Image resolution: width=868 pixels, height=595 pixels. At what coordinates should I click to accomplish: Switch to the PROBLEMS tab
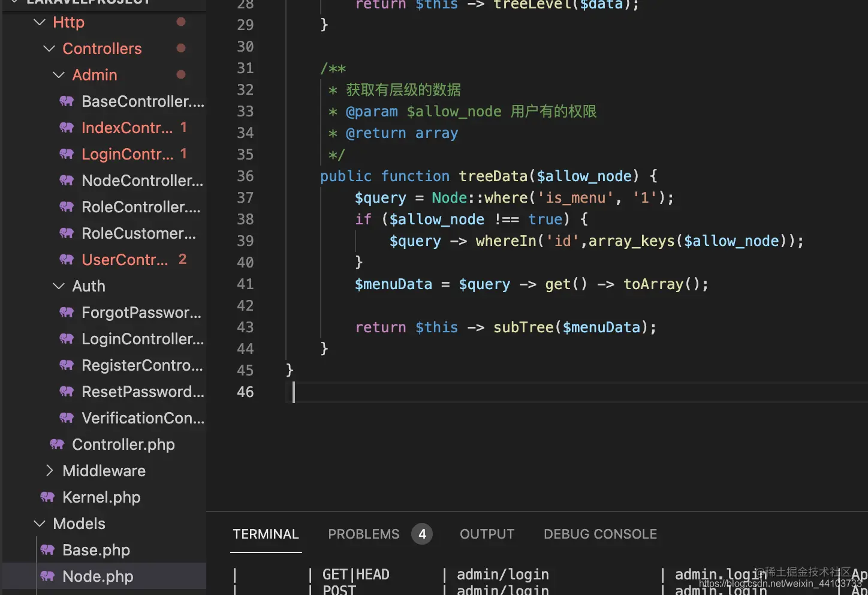click(363, 534)
